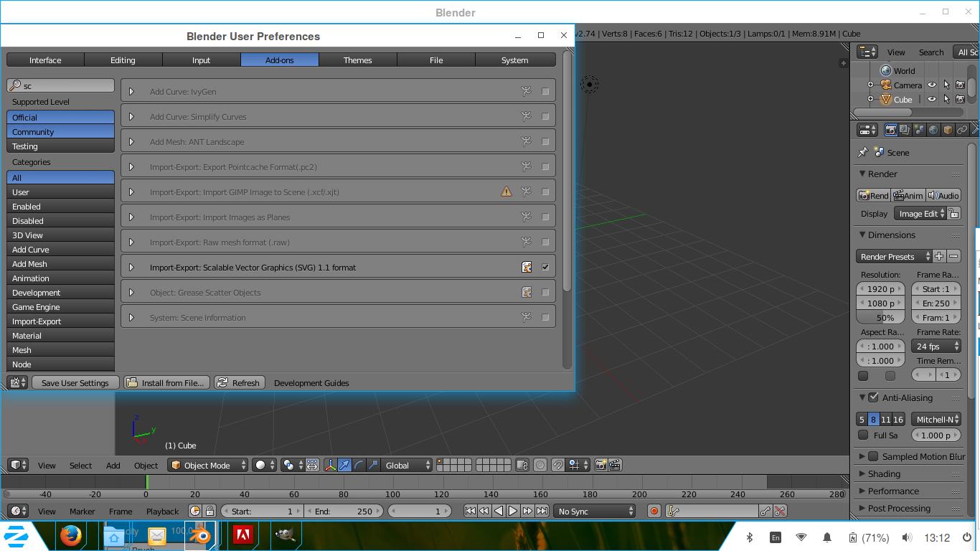Open the No Sync dropdown

point(593,511)
